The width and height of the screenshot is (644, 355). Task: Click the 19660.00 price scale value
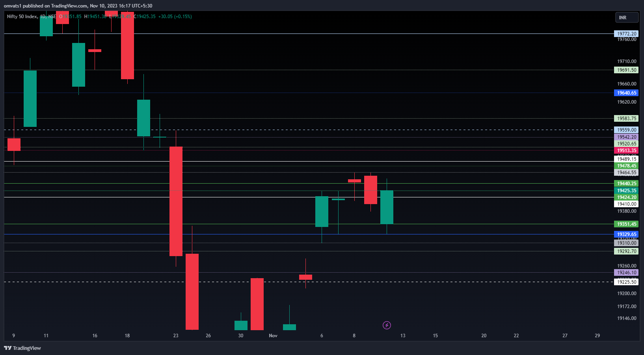click(627, 84)
